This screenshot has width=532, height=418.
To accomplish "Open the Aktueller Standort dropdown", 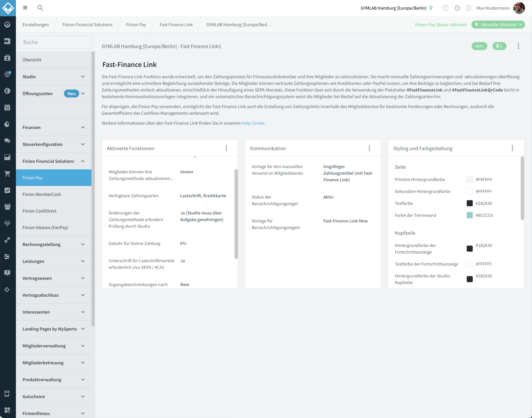I will pos(498,25).
